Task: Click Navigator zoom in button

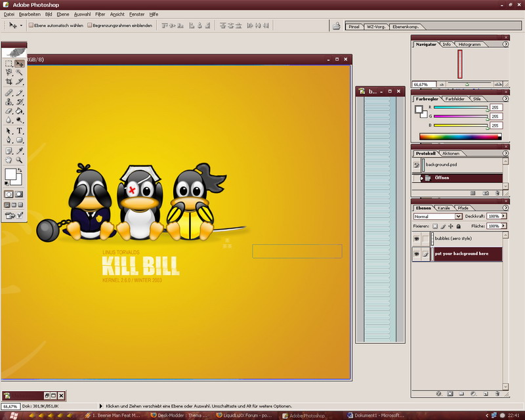Action: click(498, 84)
